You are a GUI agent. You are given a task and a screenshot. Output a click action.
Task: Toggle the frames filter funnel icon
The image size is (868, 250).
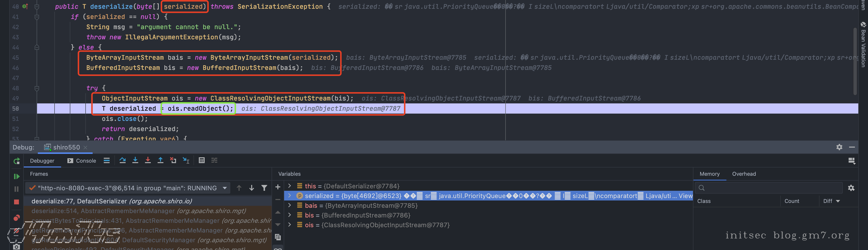[x=264, y=188]
